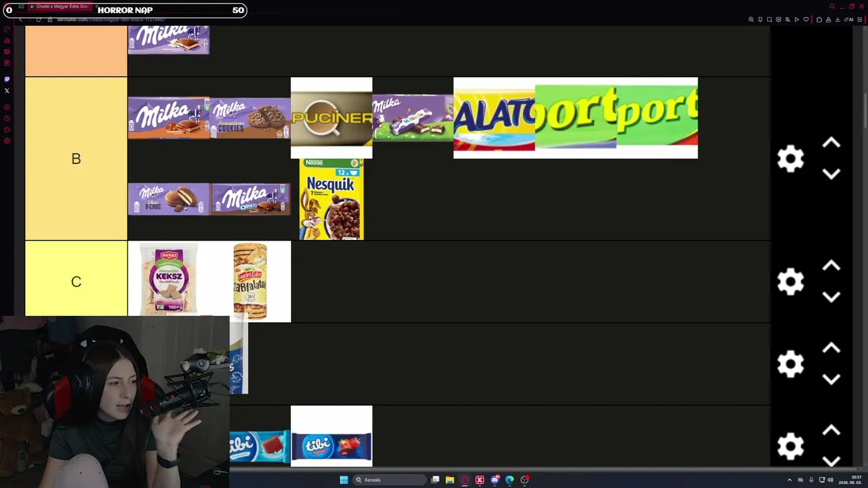Move tier C row down
The image size is (868, 488).
pyautogui.click(x=831, y=297)
